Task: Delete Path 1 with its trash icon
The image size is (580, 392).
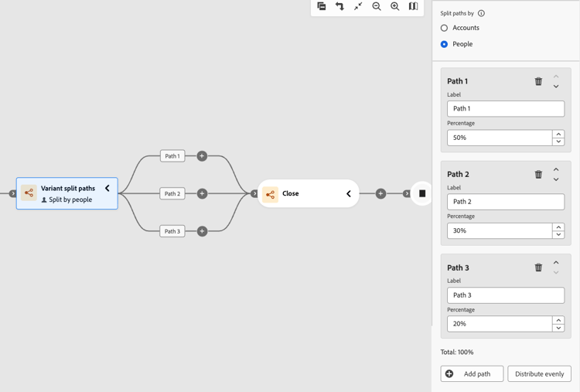Action: 538,81
